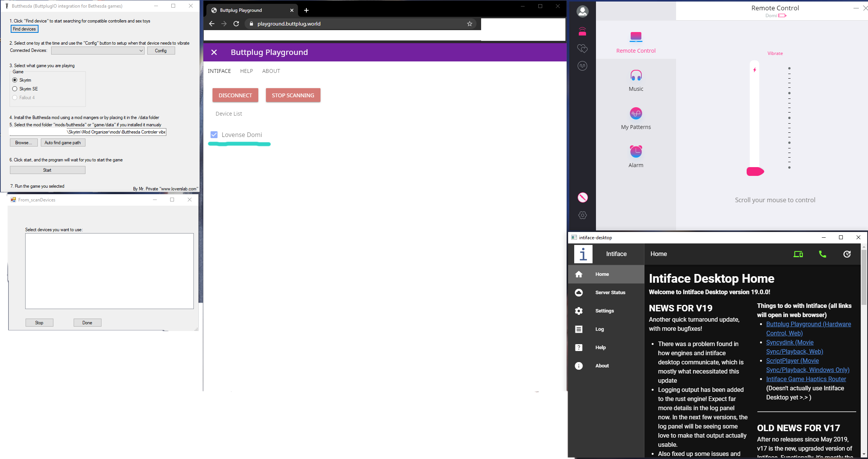Click the Start button in Butthesda
Image resolution: width=868 pixels, height=459 pixels.
tap(47, 170)
